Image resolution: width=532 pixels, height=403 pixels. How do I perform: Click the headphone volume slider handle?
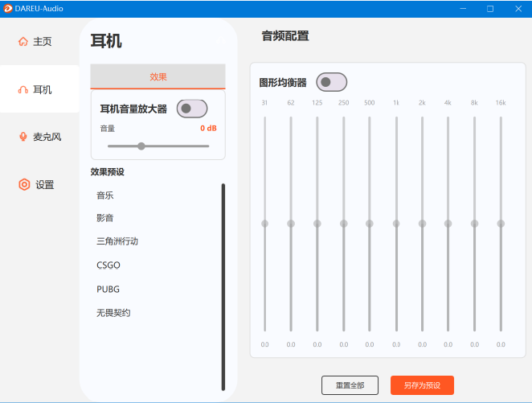click(x=141, y=146)
